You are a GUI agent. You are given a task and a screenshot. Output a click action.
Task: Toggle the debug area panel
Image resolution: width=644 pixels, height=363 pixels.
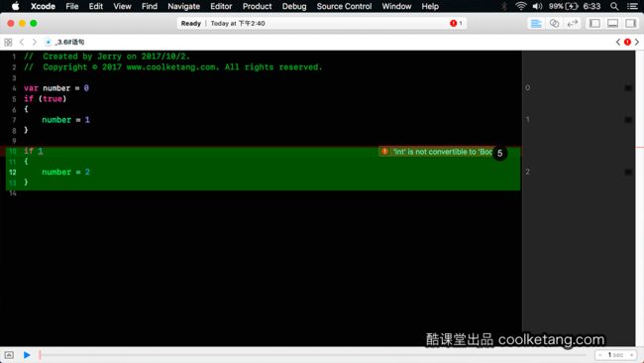612,24
